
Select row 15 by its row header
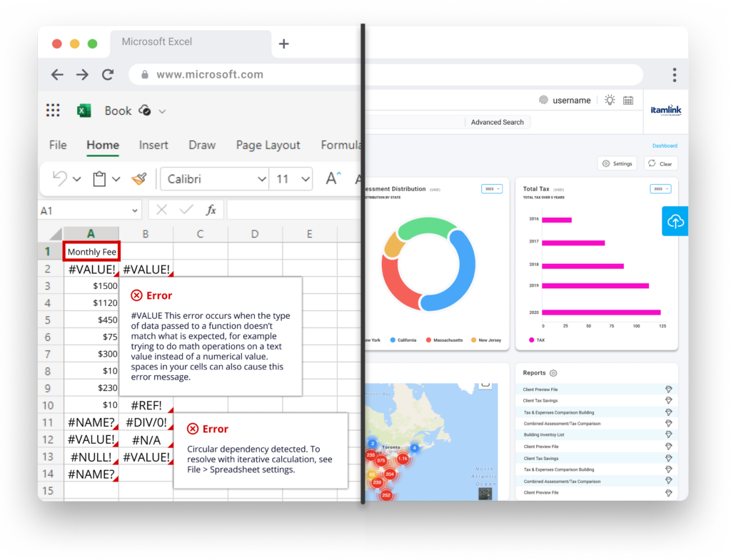48,491
